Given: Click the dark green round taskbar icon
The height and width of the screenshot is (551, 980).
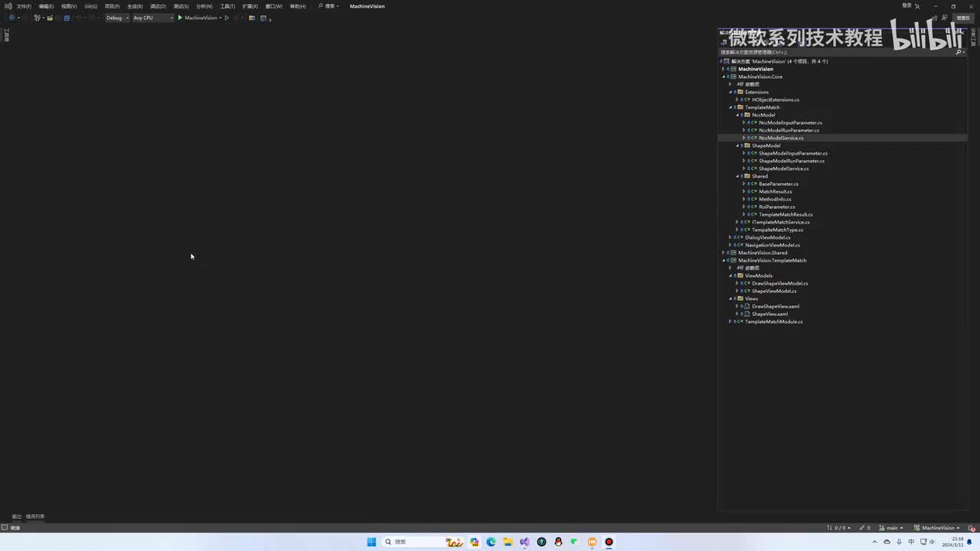Looking at the screenshot, I should tap(541, 542).
